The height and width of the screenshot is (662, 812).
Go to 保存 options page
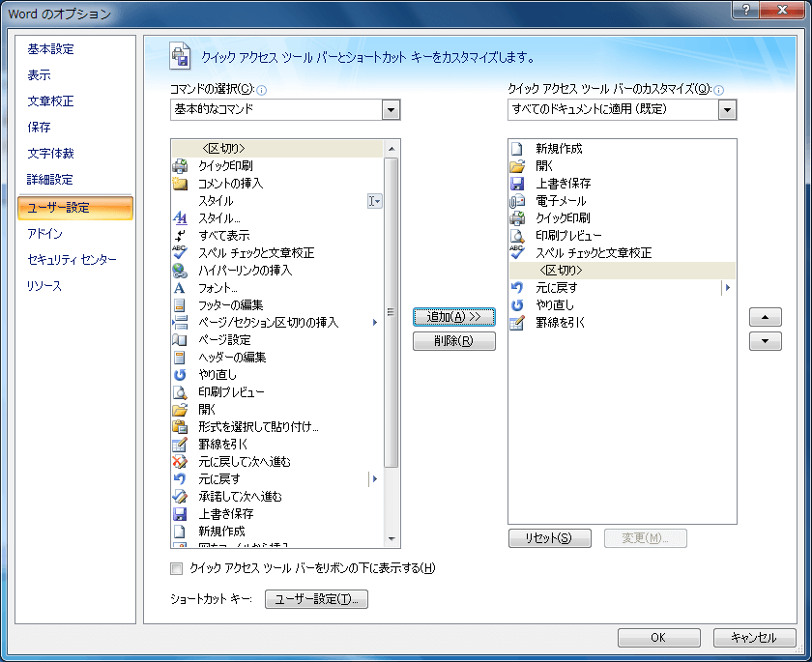pyautogui.click(x=40, y=127)
